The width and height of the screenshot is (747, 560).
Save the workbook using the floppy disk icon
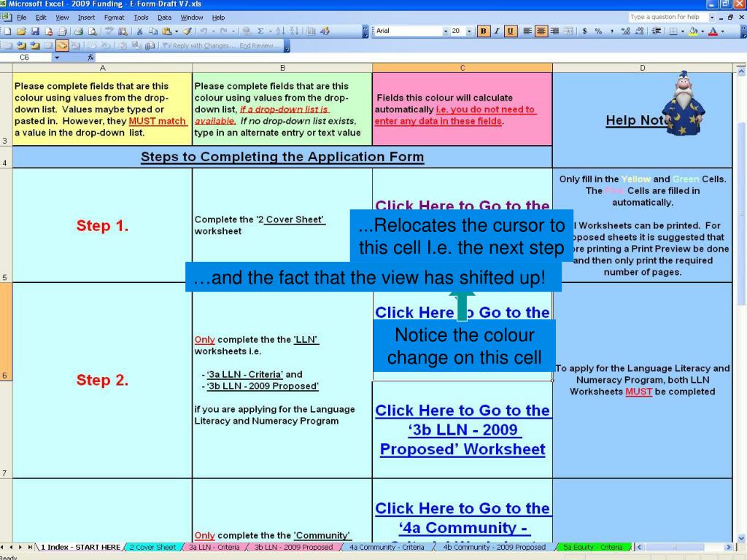35,31
